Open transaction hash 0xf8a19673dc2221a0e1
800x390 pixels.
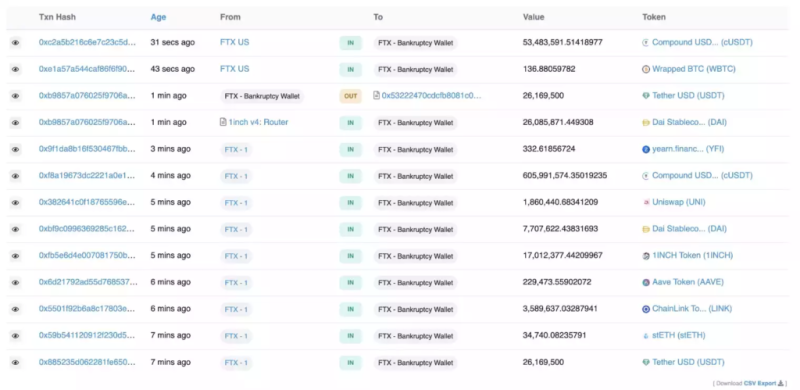pyautogui.click(x=87, y=176)
